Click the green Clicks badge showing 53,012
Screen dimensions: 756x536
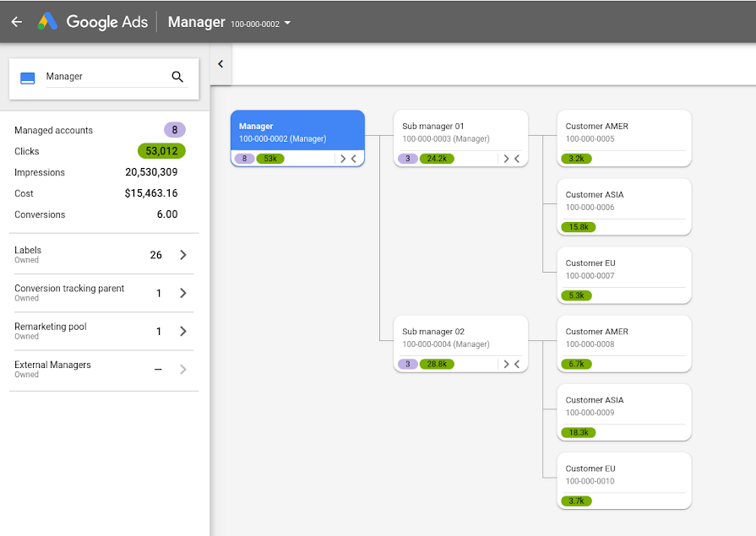click(161, 151)
